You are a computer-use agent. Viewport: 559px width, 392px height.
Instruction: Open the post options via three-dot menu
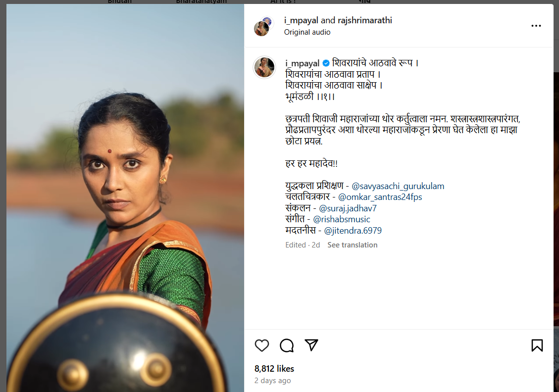536,25
